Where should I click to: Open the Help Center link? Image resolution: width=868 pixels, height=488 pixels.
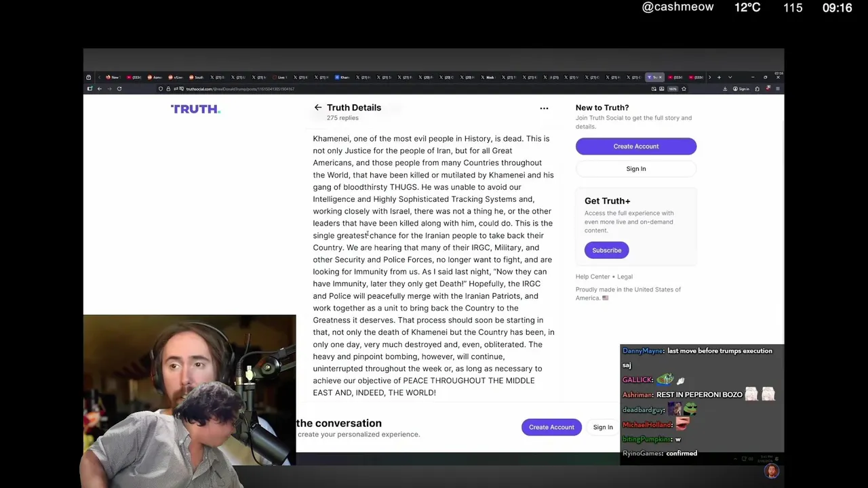[593, 277]
